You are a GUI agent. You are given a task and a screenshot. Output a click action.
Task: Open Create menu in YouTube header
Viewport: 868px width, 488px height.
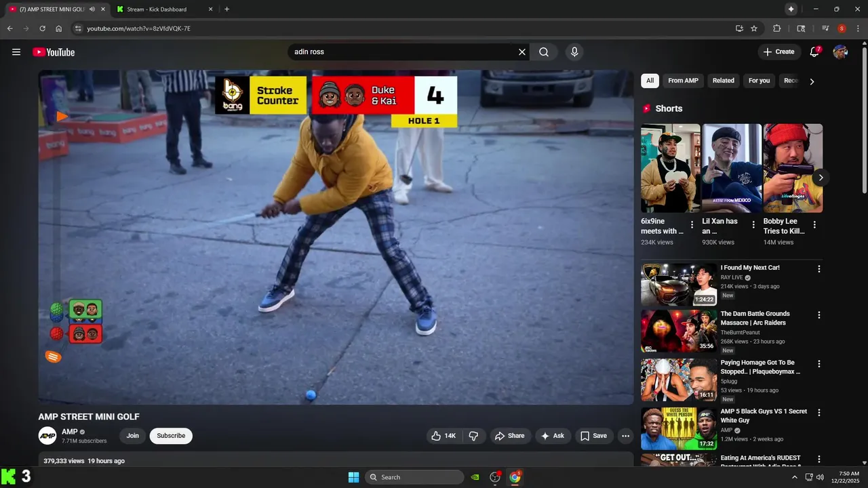778,52
